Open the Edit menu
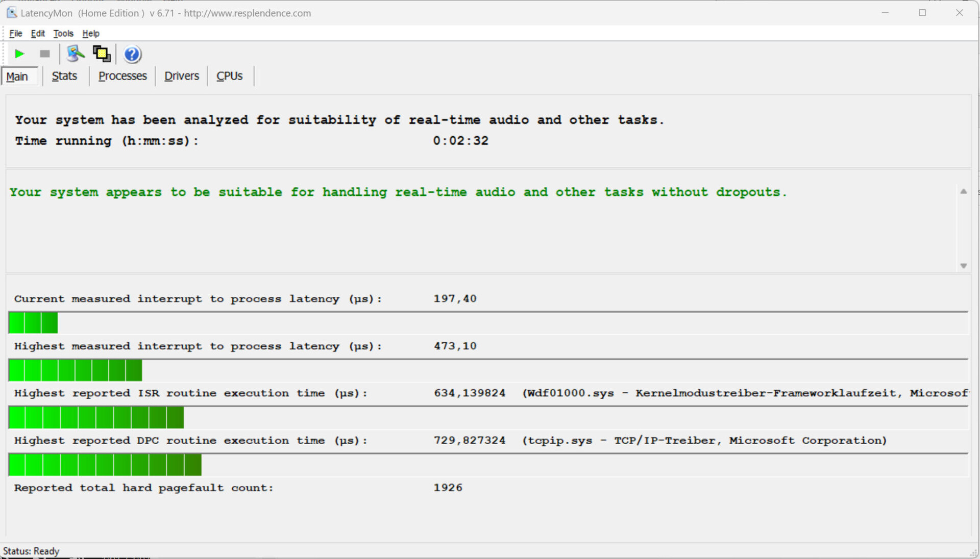 [x=38, y=34]
